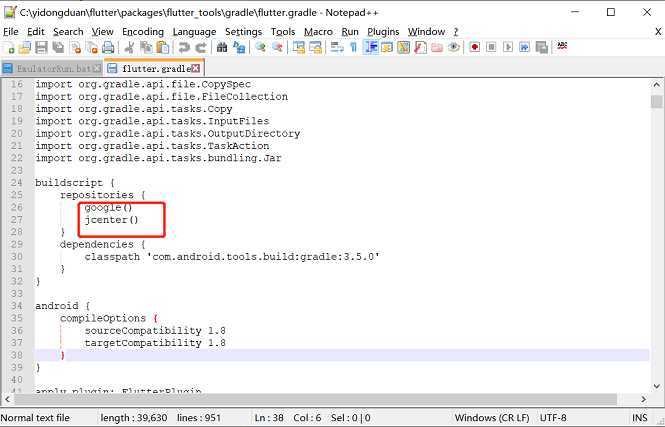Click the vertical scrollbar up arrow
665x427 pixels.
(x=657, y=84)
